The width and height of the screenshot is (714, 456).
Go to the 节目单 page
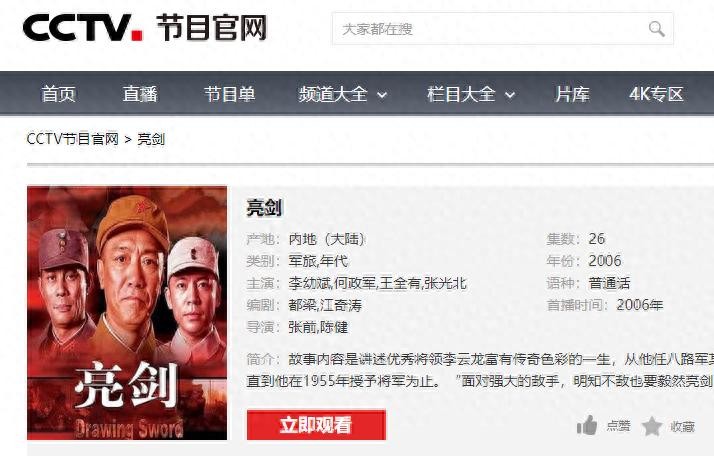coord(230,94)
